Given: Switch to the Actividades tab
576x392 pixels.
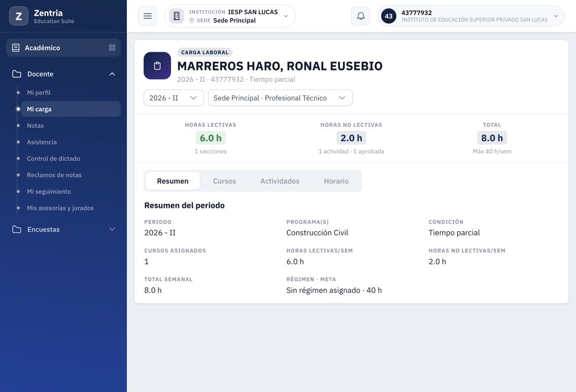Looking at the screenshot, I should [280, 181].
